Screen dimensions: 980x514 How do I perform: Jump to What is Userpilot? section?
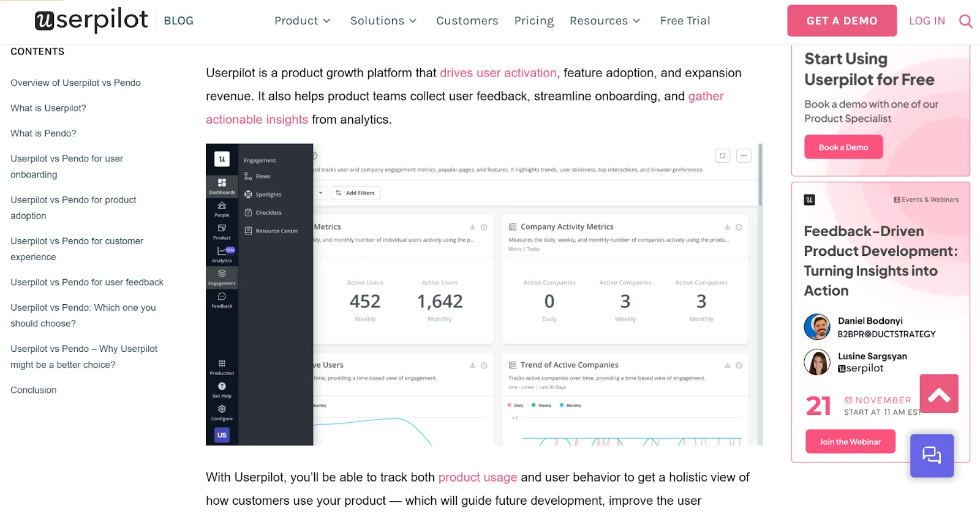click(x=48, y=108)
